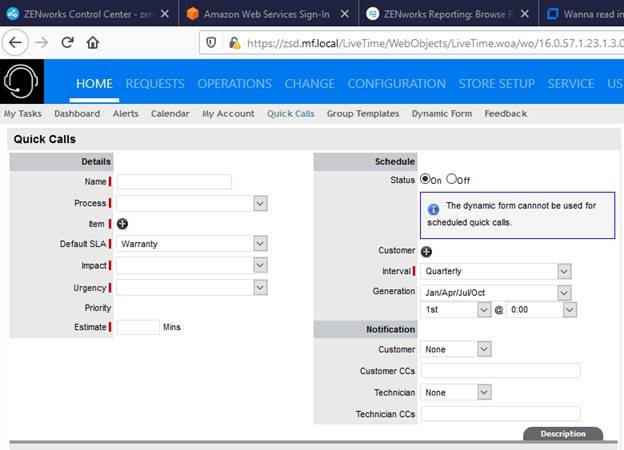
Task: Close the Amazon Web Services Sign-In tab
Action: pos(345,14)
